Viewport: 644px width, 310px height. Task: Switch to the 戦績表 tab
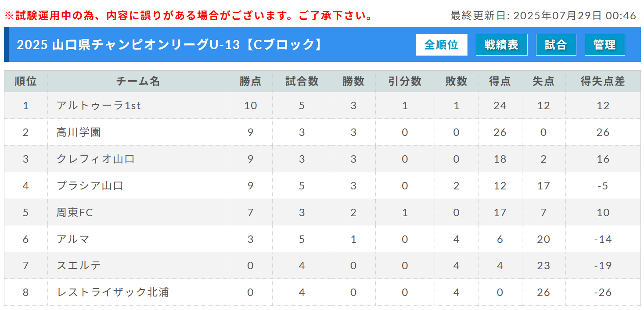pos(502,45)
